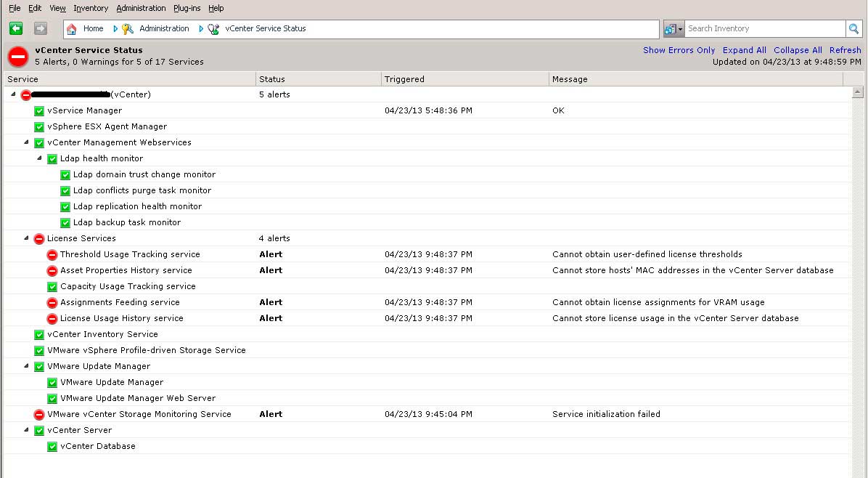Click in the Search Inventory field
Screen dimensions: 868x478
coord(765,29)
